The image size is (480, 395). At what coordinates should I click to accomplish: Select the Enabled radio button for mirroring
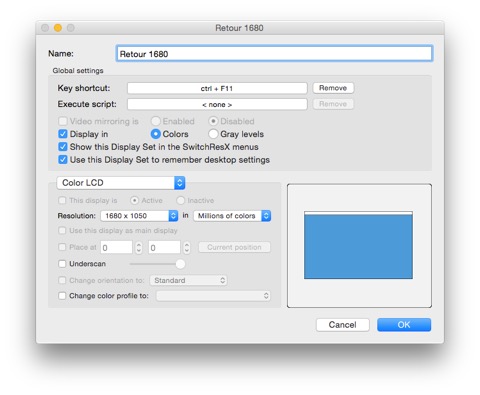click(156, 121)
